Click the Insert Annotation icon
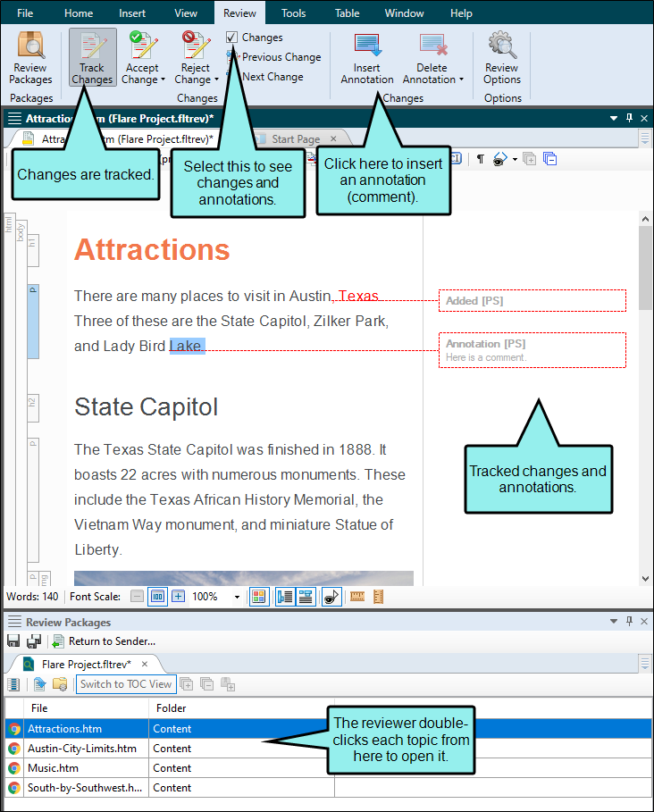The image size is (654, 812). tap(367, 46)
